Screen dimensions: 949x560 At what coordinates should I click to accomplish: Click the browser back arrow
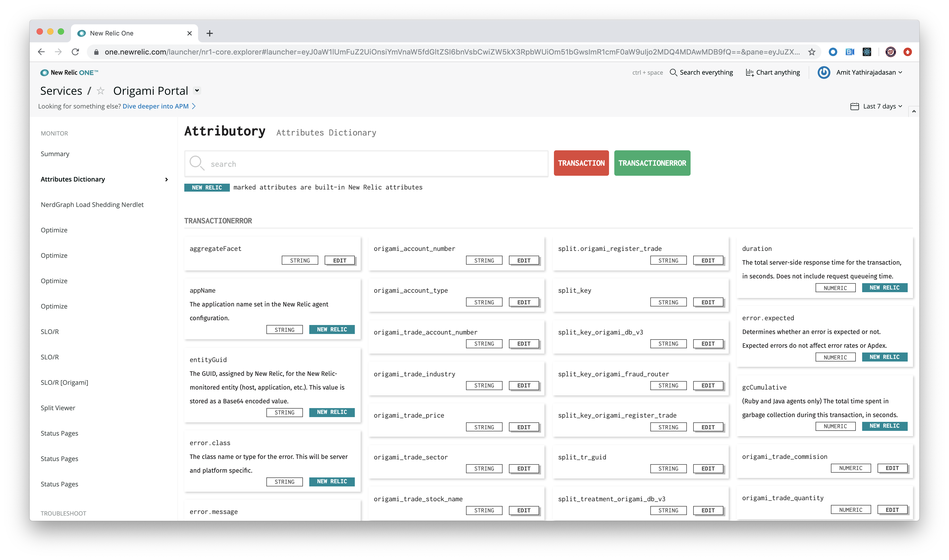(42, 52)
